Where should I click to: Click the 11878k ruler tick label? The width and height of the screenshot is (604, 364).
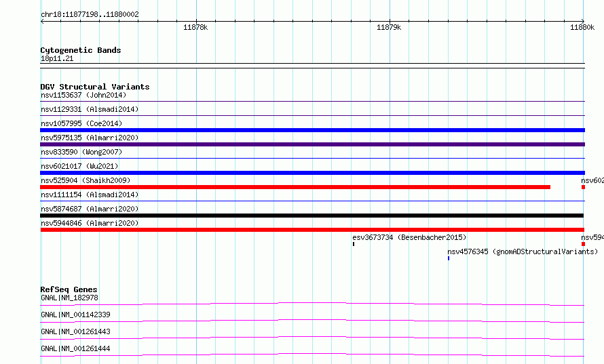[195, 27]
